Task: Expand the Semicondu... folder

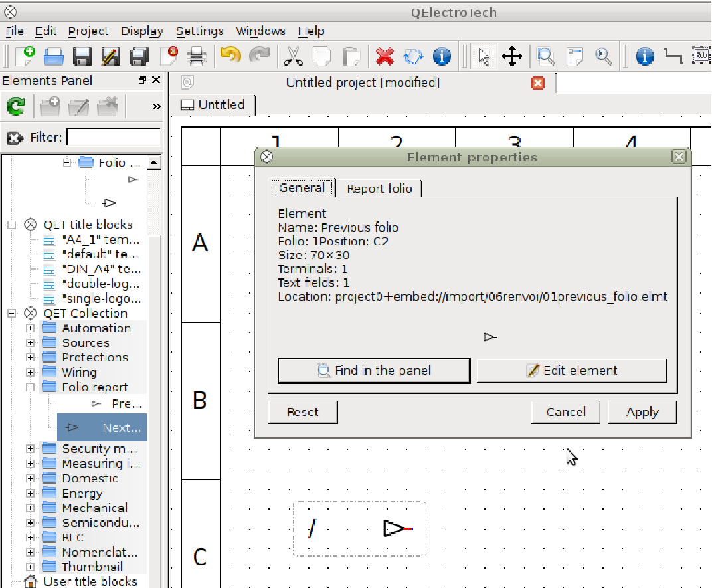Action: point(30,523)
